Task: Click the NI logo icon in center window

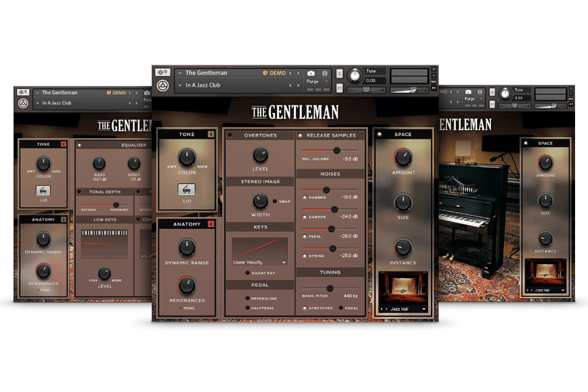Action: tap(163, 86)
